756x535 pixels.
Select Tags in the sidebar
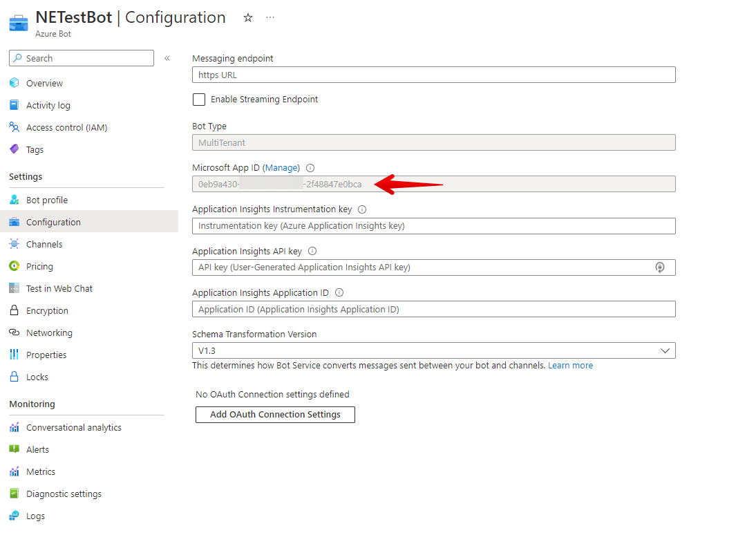point(35,149)
